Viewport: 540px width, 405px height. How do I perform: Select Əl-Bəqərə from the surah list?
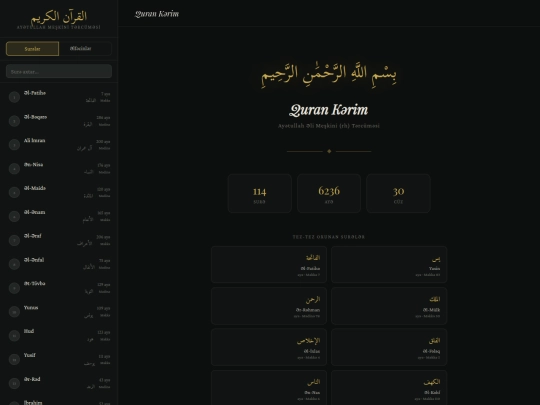59,121
